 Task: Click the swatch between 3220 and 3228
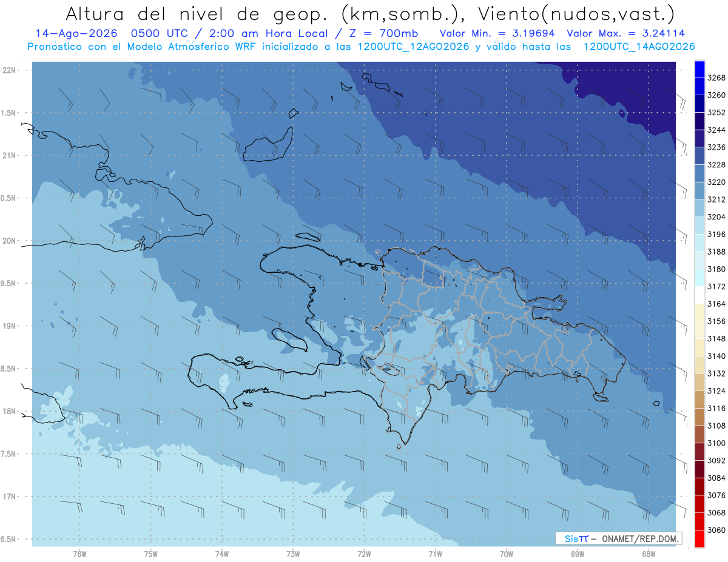tap(699, 173)
